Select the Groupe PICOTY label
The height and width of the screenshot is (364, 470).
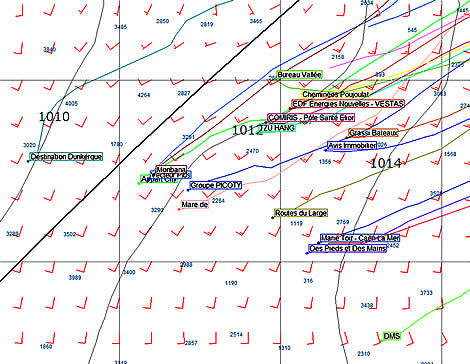pos(216,185)
